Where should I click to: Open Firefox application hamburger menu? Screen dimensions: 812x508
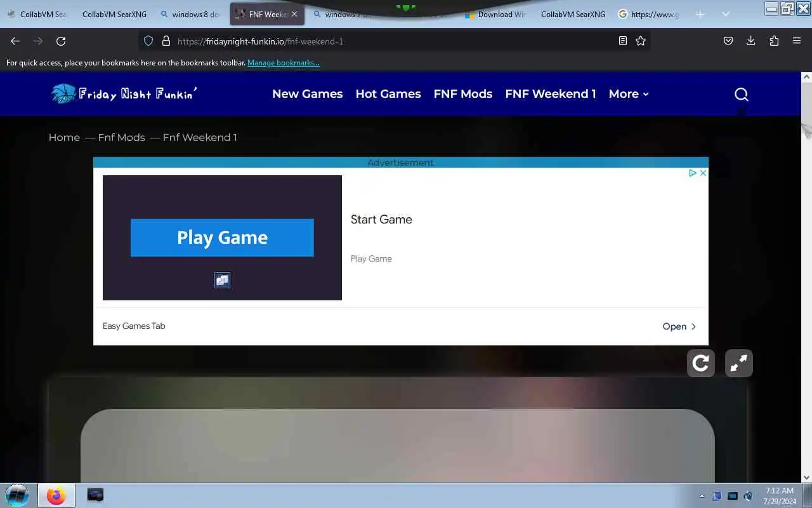pos(797,41)
